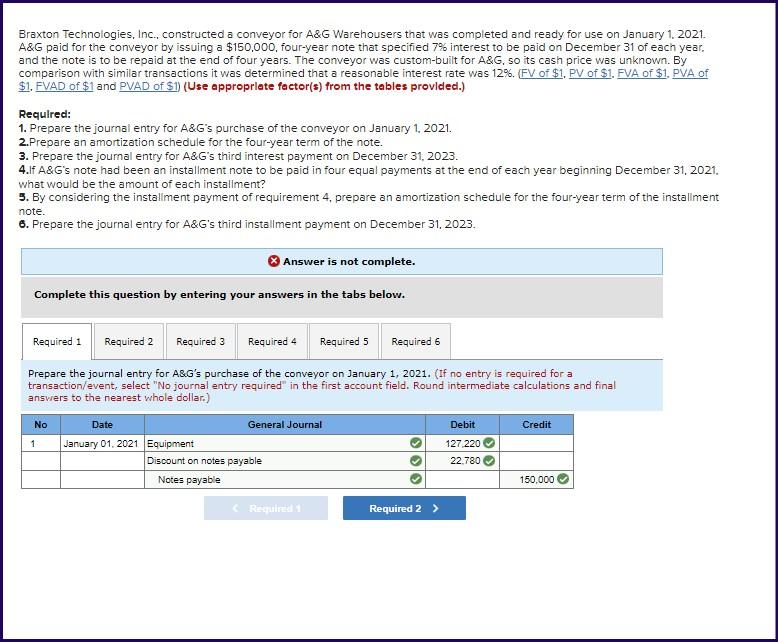Click the No column header
Screen dimensions: 778x642
[x=41, y=425]
